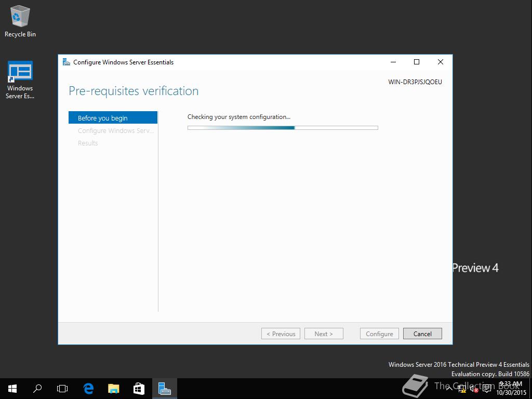Select the Configure Essentials taskbar button
Image resolution: width=532 pixels, height=399 pixels.
tap(165, 389)
